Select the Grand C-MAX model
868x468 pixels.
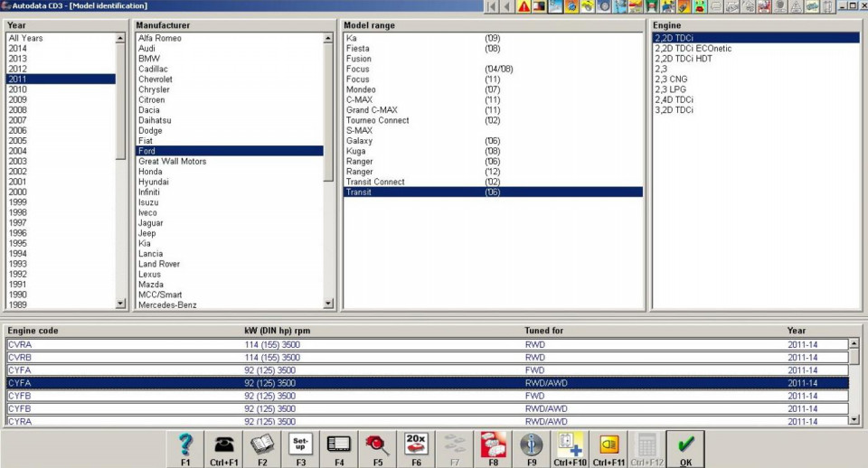point(493,109)
